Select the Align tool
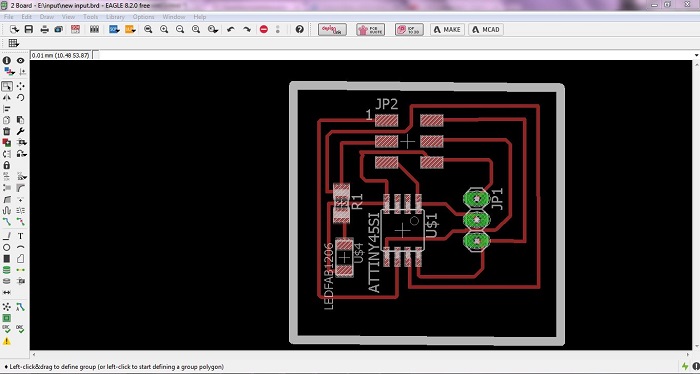This screenshot has height=374, width=700. tap(7, 108)
